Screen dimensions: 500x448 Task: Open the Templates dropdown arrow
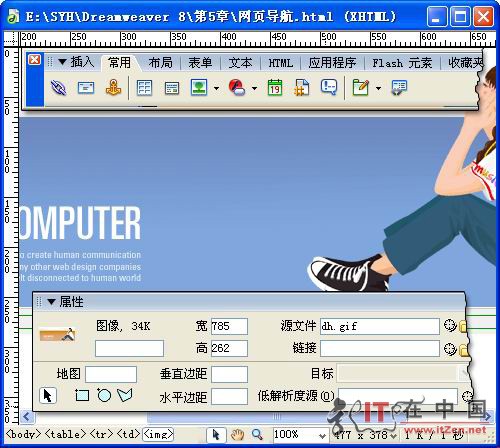378,88
